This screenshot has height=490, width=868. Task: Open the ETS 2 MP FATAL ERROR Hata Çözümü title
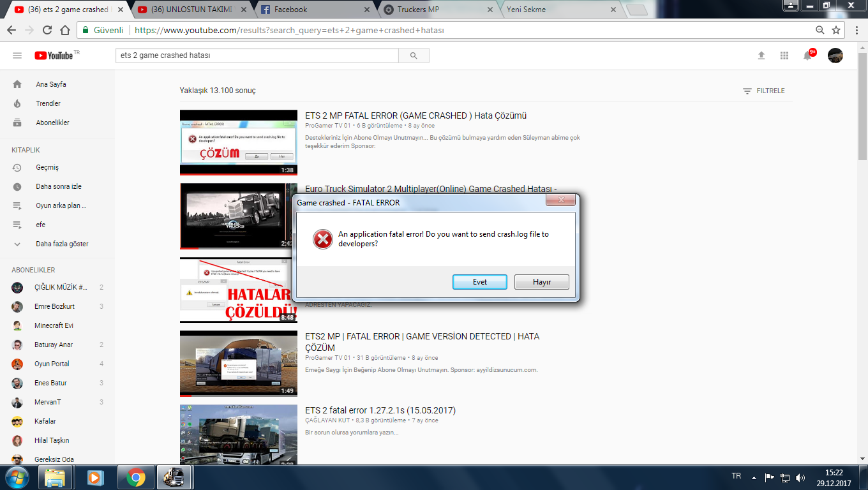coord(415,115)
